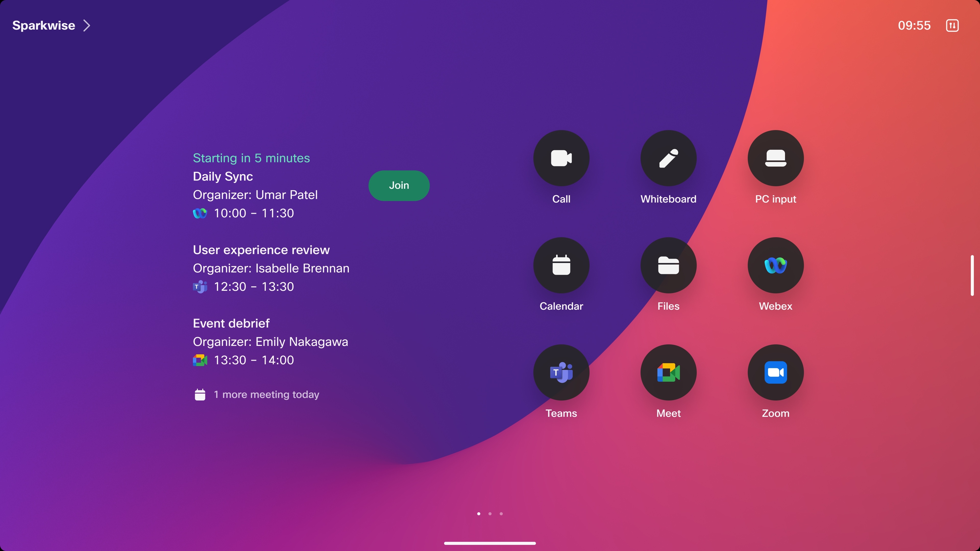Select the third page indicator dot
Viewport: 980px width, 551px height.
[x=501, y=513]
